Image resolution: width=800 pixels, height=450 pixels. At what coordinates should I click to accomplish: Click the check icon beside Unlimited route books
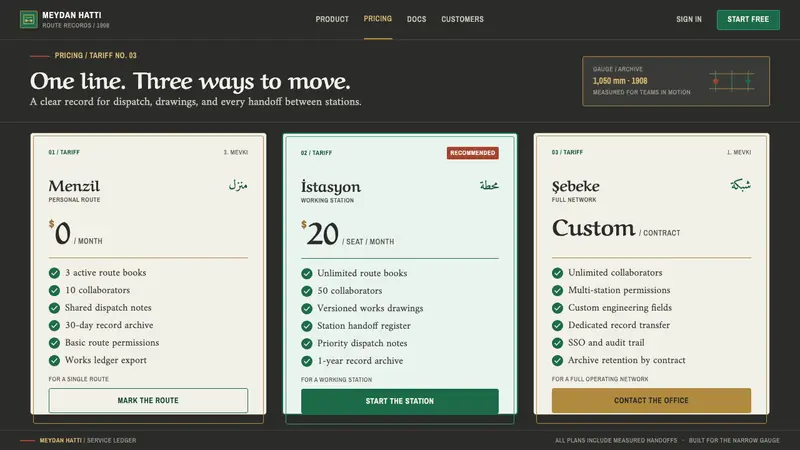tap(307, 273)
